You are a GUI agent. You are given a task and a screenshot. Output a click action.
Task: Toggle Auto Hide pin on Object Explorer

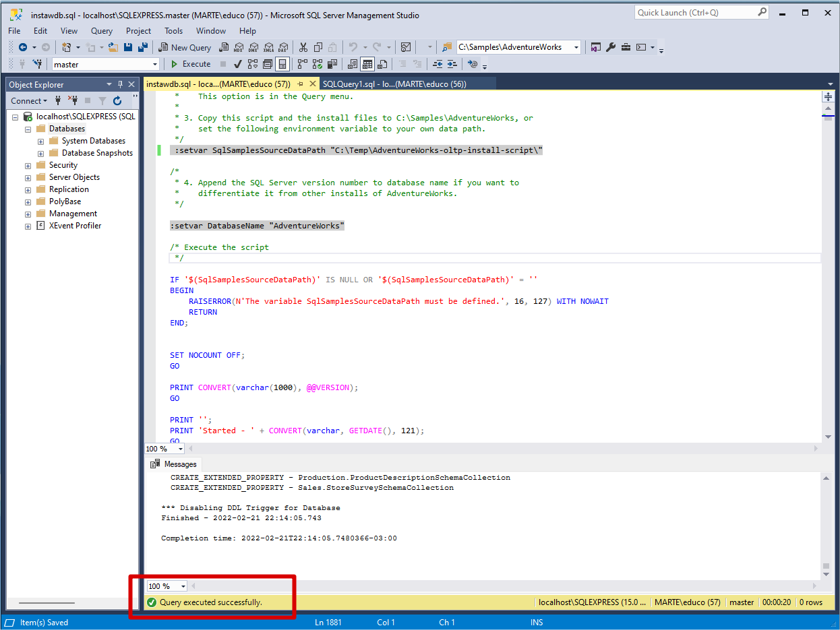tap(120, 84)
